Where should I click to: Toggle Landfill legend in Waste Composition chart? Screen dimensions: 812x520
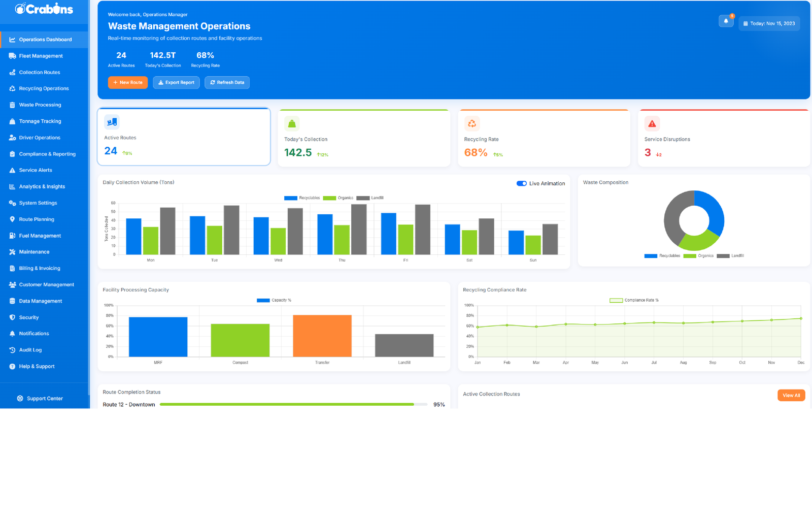pos(730,256)
